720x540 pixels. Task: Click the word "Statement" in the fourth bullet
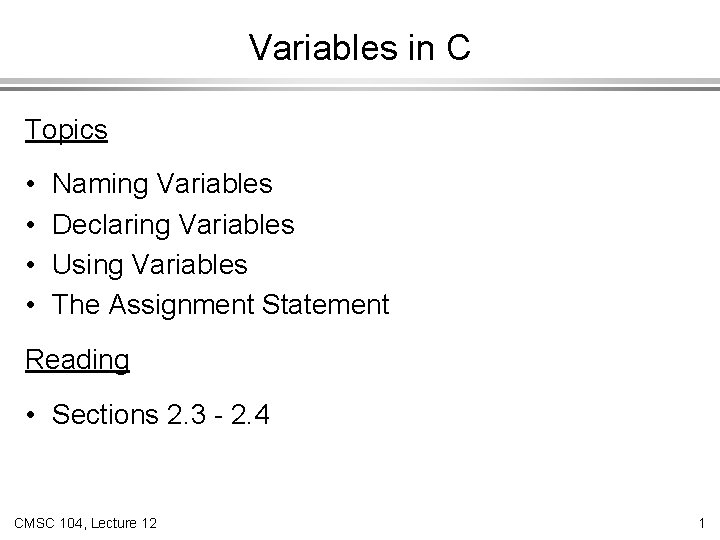(x=327, y=304)
